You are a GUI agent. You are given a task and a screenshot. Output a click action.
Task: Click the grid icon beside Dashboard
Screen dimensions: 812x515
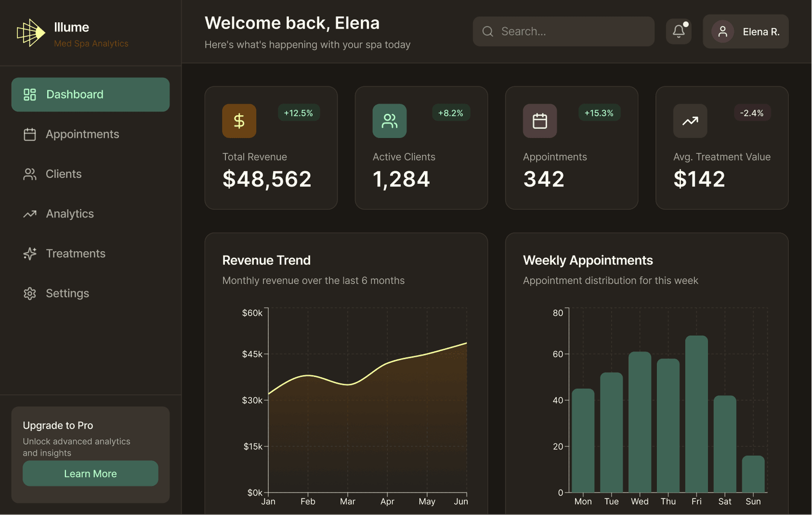click(30, 94)
